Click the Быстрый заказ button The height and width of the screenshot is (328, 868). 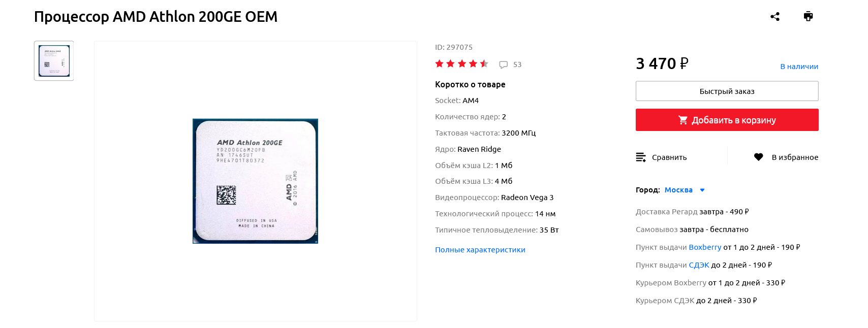pos(727,91)
